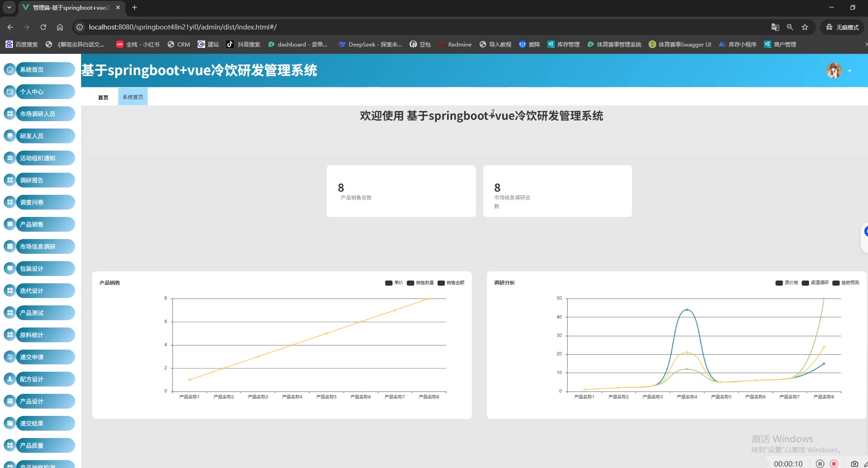
Task: Click the 系统首页 home icon in sidebar
Action: tap(10, 70)
